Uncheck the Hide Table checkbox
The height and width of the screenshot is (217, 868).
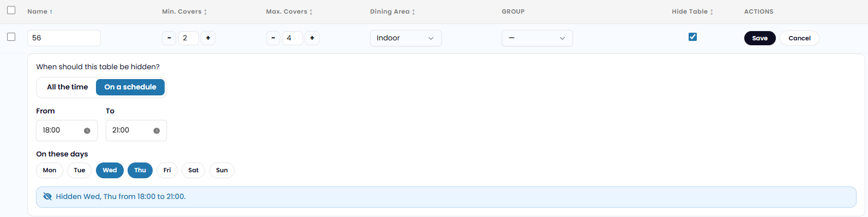click(692, 37)
